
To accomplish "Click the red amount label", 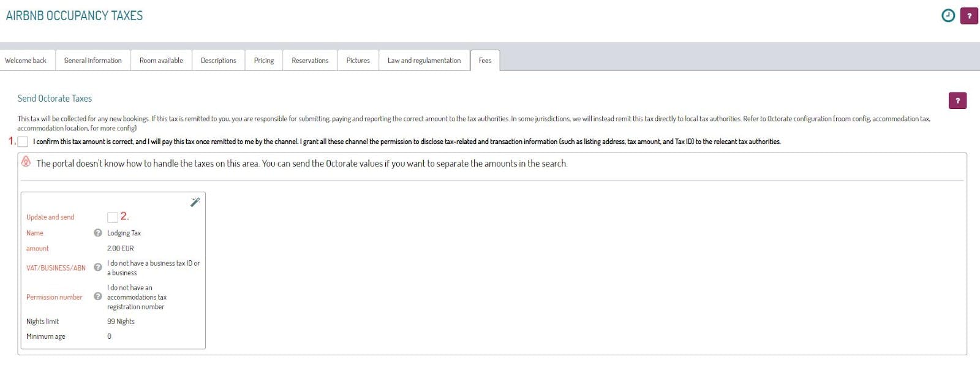I will pos(37,249).
